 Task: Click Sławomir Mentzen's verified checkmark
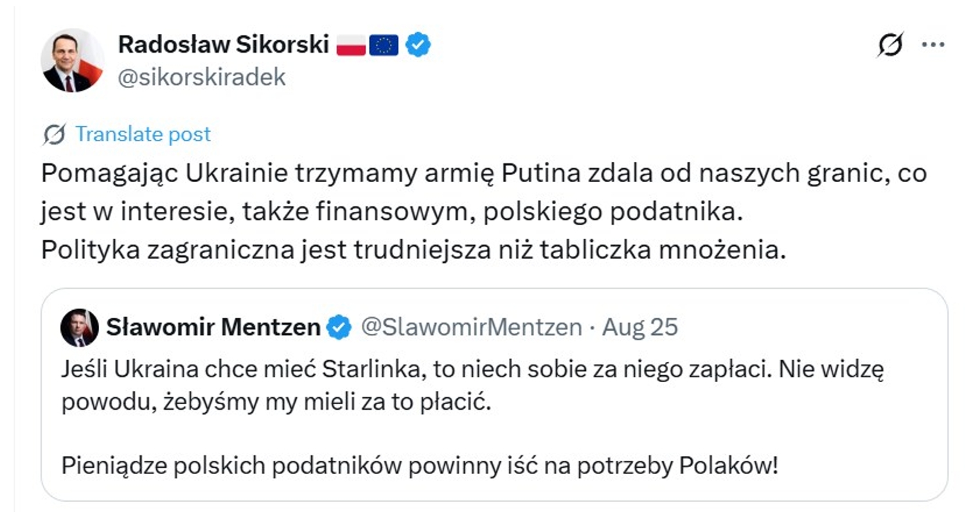[337, 329]
